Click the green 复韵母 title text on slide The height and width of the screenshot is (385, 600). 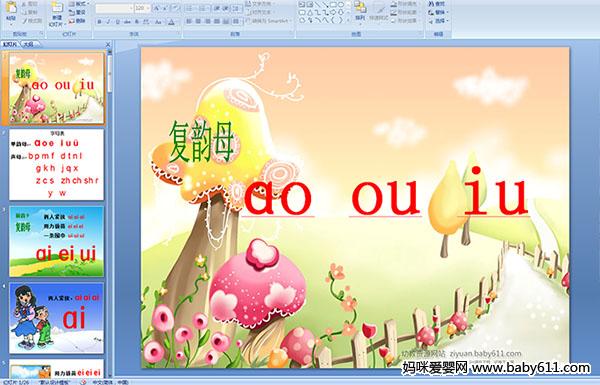coord(201,141)
